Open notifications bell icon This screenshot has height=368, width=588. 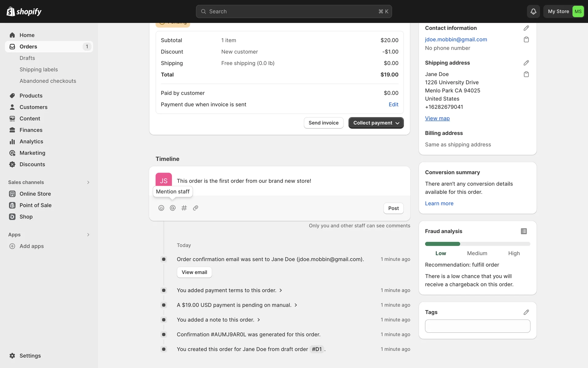(x=533, y=11)
